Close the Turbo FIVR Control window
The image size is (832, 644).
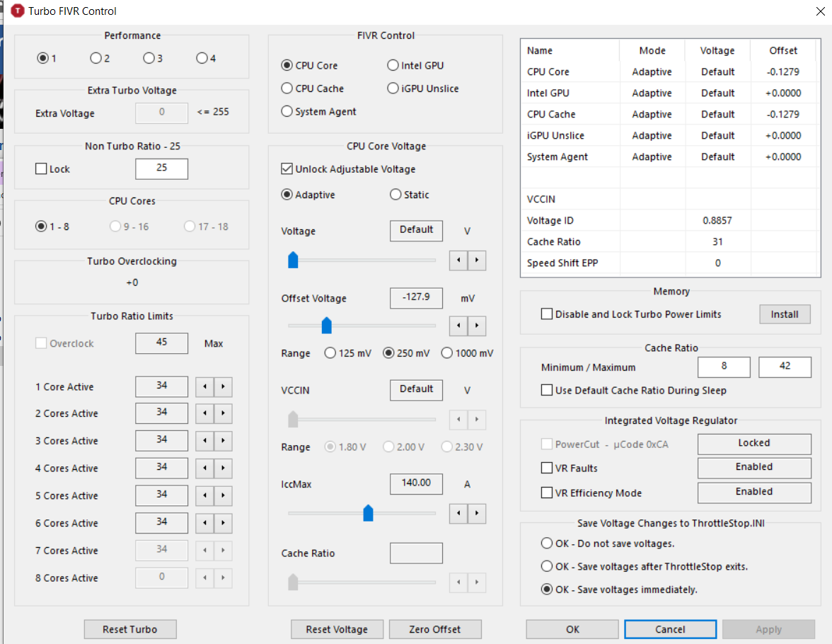pos(821,11)
